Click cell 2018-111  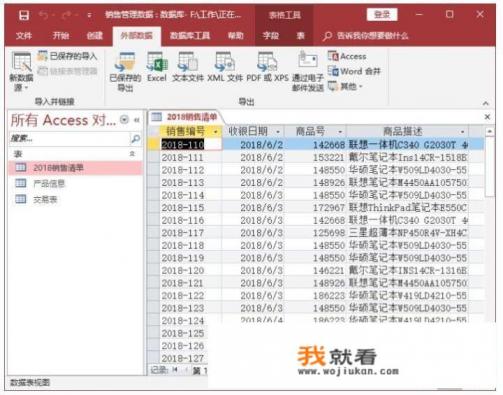tap(191, 157)
